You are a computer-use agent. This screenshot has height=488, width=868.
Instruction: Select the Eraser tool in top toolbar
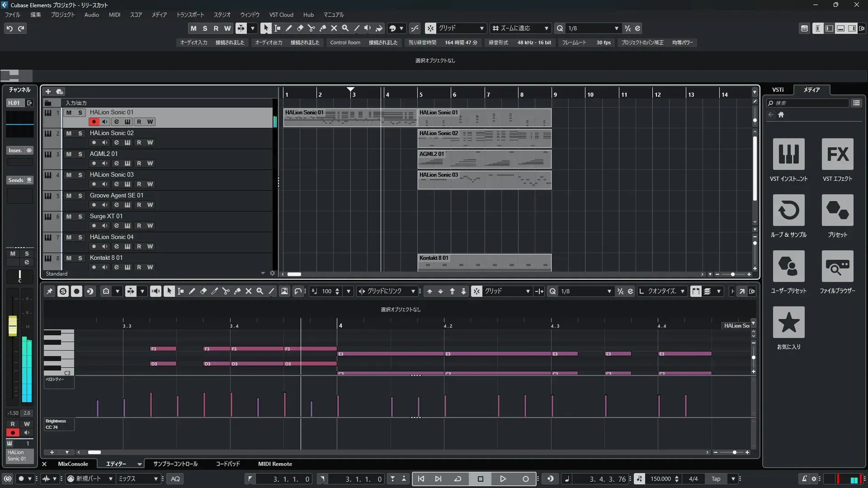pyautogui.click(x=300, y=28)
